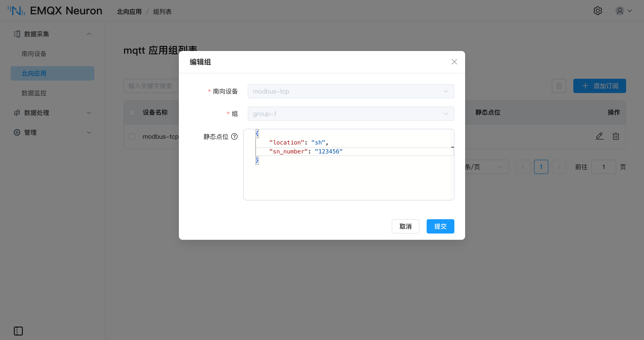Click the 静态点位 help question-mark icon
Image resolution: width=644 pixels, height=340 pixels.
[234, 136]
